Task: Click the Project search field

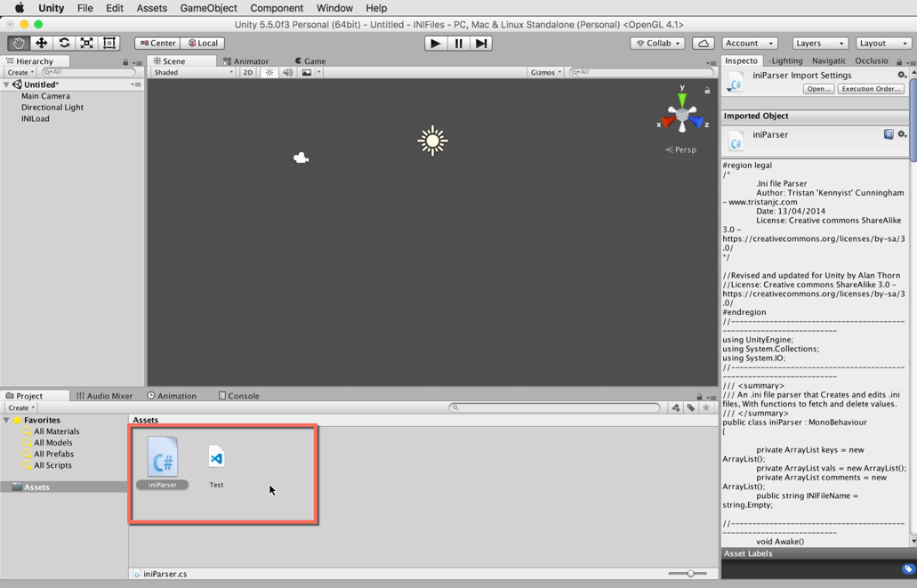Action: [554, 407]
